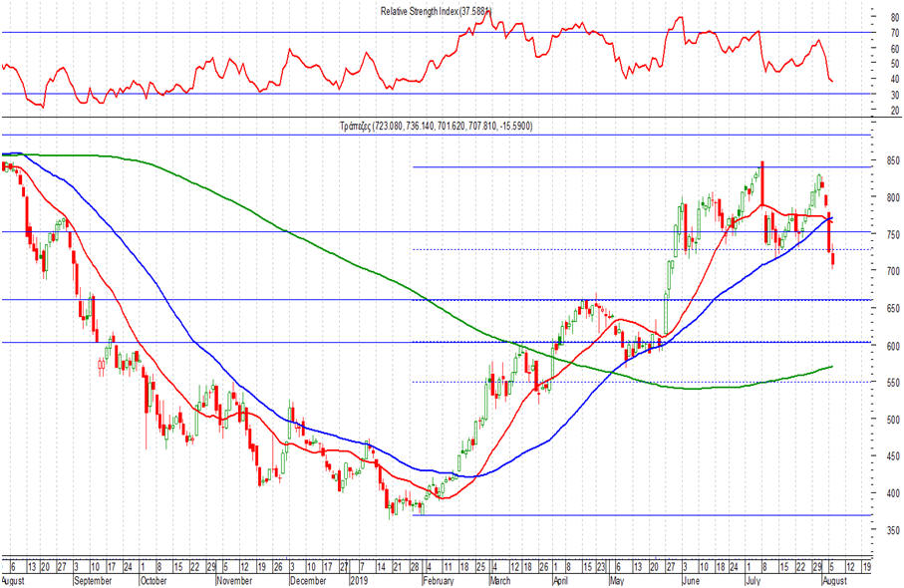The width and height of the screenshot is (904, 588).
Task: Select the 600 price axis value
Action: pyautogui.click(x=893, y=346)
